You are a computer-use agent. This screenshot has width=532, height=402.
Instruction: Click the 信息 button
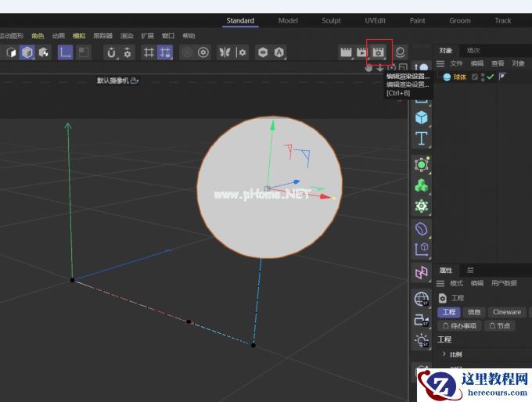(x=474, y=312)
